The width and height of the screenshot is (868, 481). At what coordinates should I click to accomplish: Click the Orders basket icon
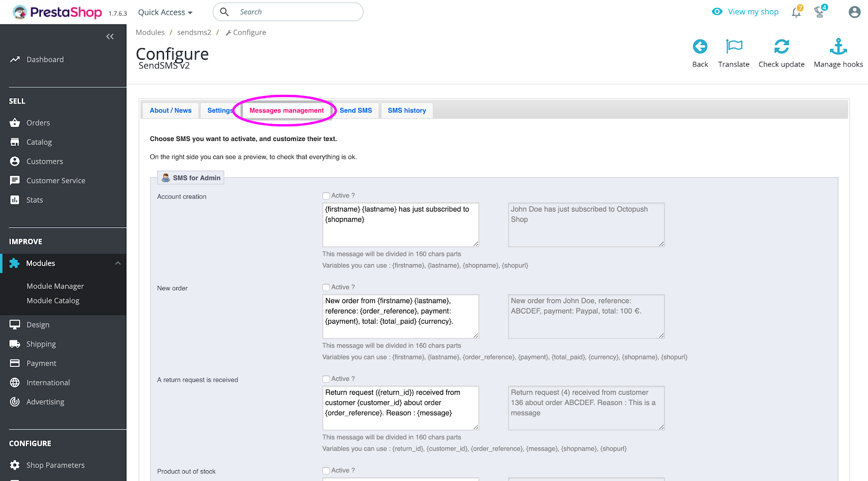point(15,123)
